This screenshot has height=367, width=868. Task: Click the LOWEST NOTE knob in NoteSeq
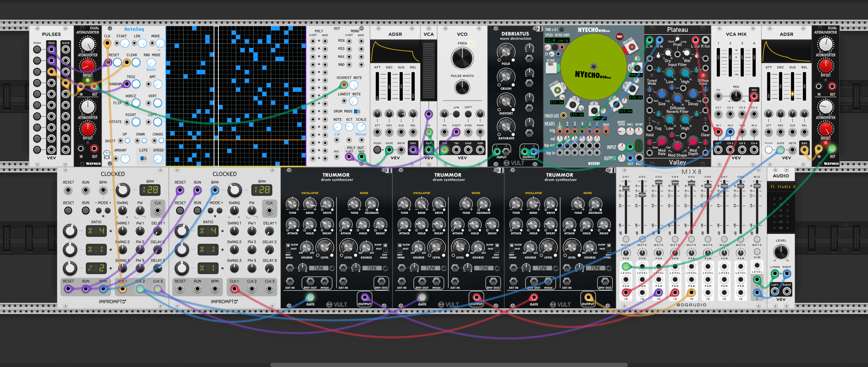click(354, 101)
